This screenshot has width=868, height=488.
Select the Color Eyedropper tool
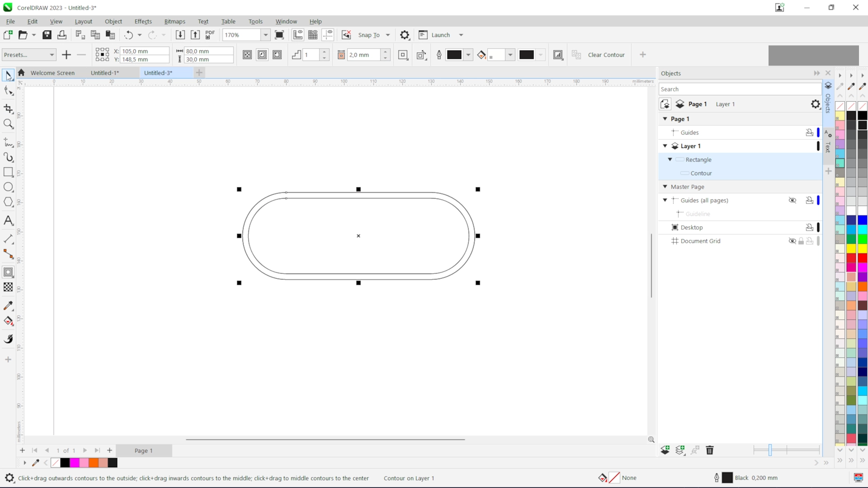tap(8, 305)
